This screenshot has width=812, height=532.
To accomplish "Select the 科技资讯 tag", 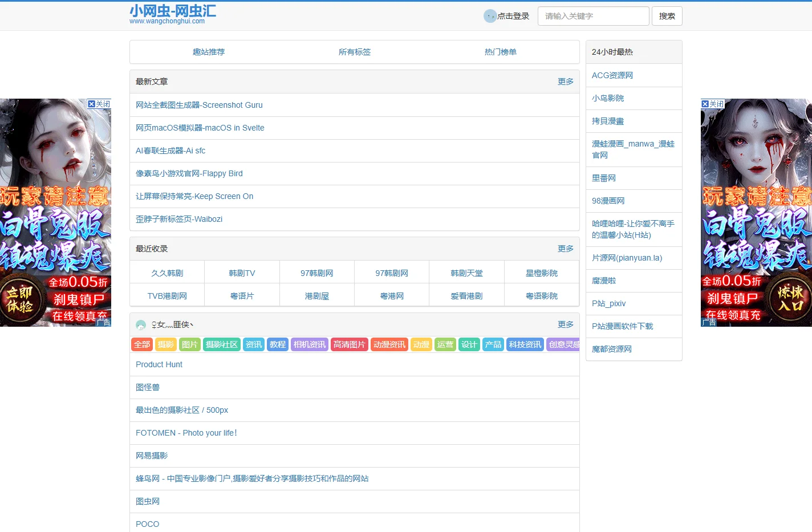I will click(x=525, y=344).
